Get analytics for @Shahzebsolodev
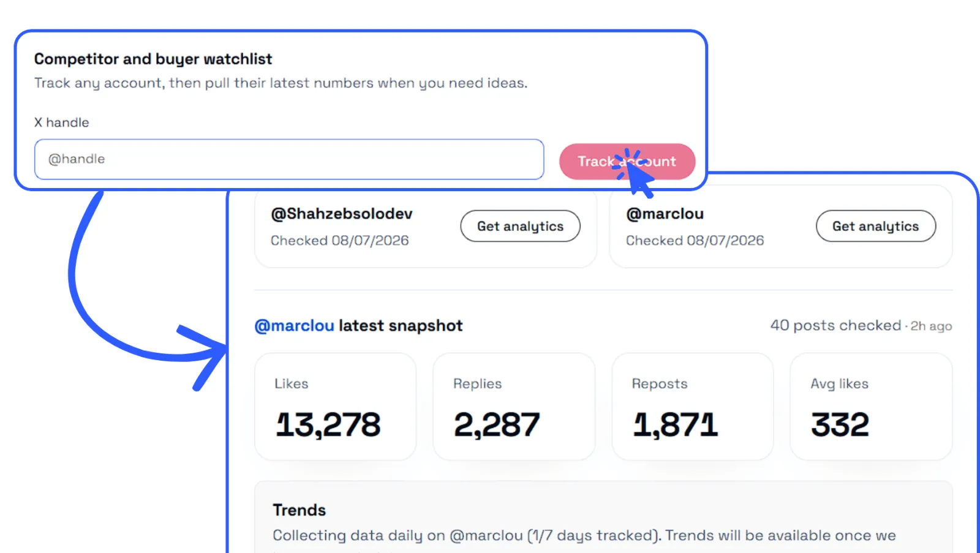 coord(520,226)
